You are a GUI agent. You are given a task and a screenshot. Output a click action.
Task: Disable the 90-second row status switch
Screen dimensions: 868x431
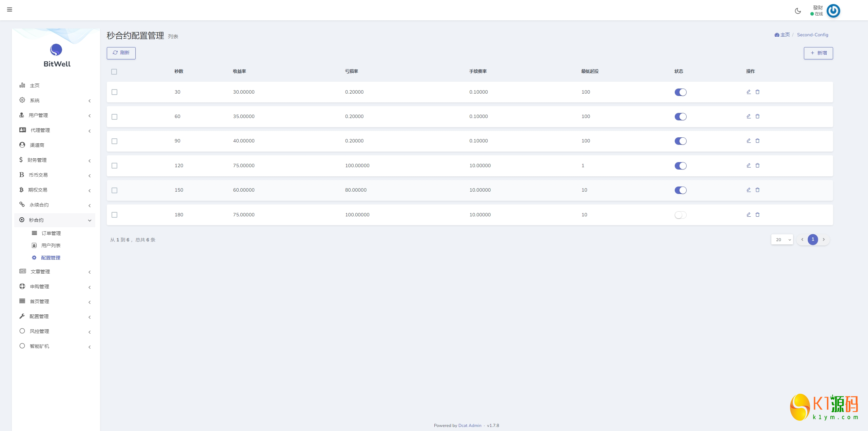click(x=680, y=141)
